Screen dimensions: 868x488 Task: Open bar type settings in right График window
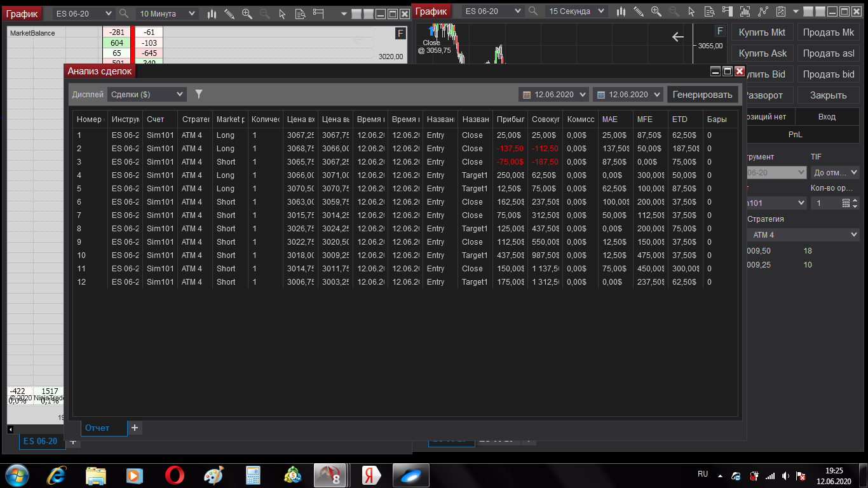point(621,11)
